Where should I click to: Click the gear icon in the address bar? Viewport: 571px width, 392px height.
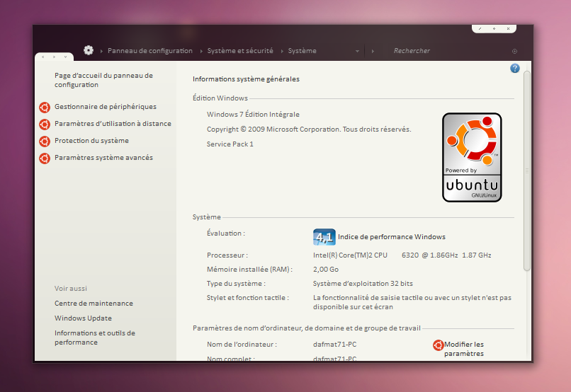(89, 50)
